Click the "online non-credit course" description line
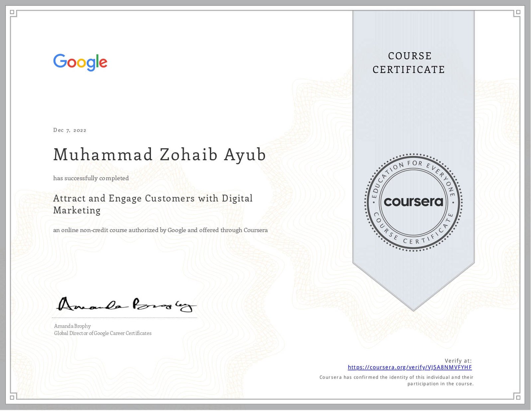 160,230
